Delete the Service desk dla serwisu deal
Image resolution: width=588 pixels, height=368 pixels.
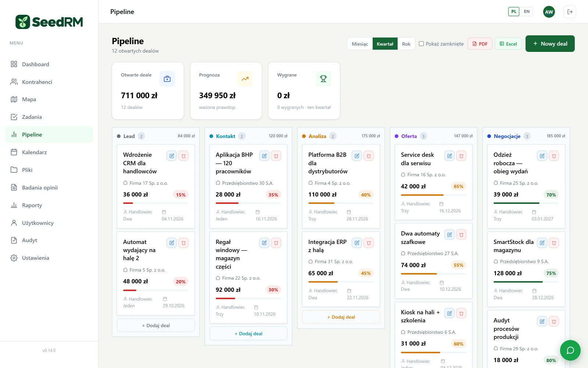pos(461,156)
